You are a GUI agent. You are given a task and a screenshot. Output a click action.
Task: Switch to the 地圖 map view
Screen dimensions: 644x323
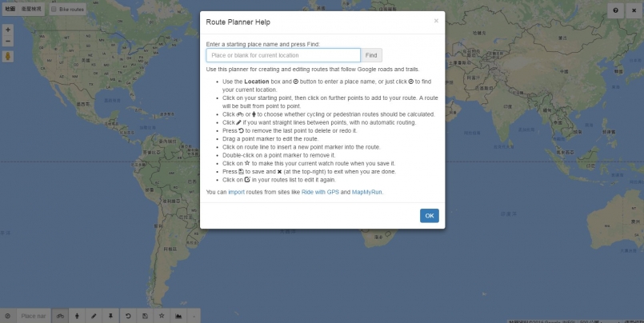pos(10,10)
